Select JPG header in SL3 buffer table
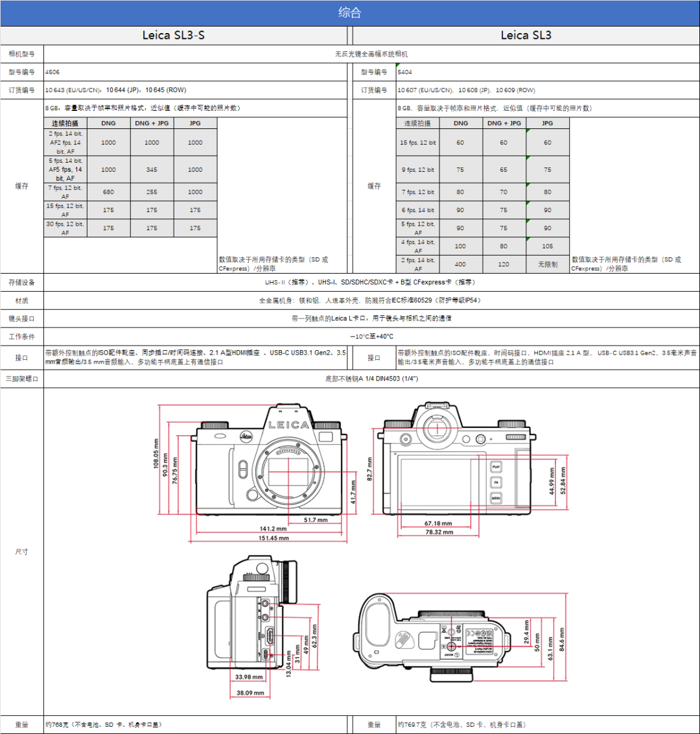 pyautogui.click(x=548, y=123)
